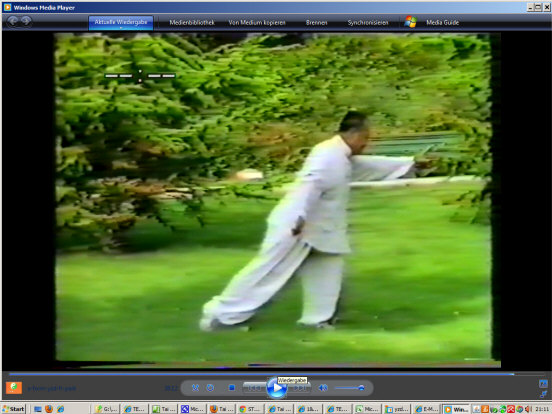
Task: Switch to the Medienbibliothek tab
Action: click(192, 23)
